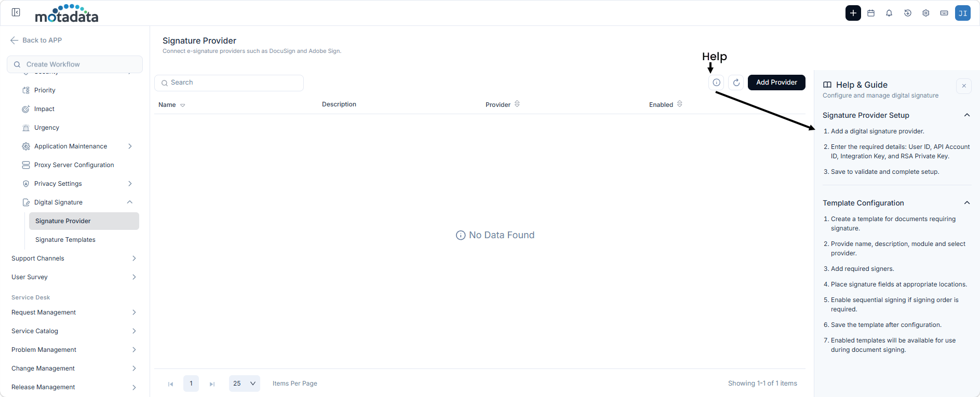The image size is (980, 397).
Task: Click Items Per Page label
Action: [295, 384]
